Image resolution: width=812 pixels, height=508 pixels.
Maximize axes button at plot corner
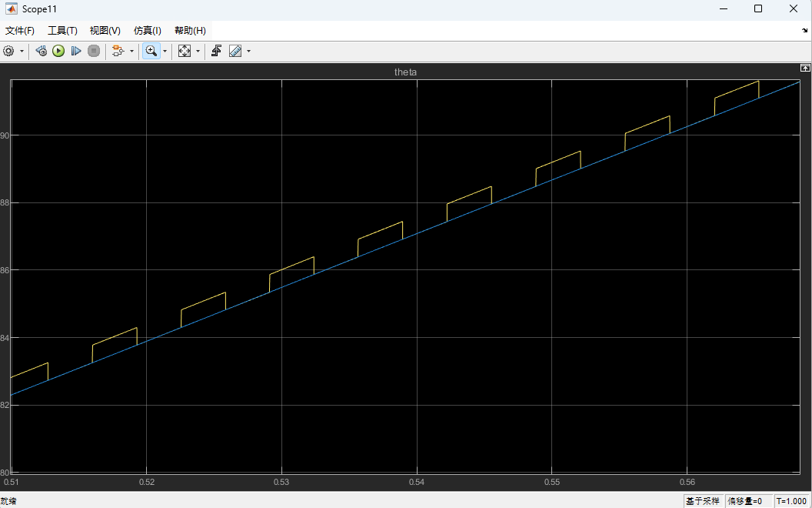point(805,68)
